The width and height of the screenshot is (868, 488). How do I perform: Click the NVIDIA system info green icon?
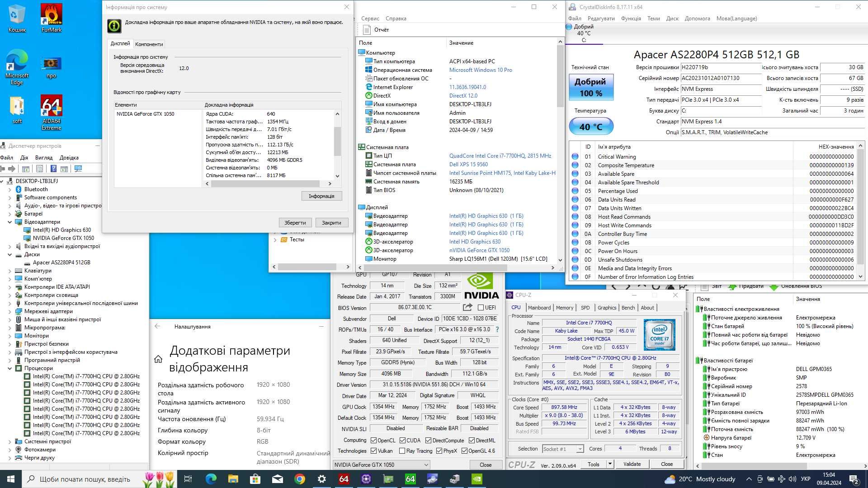click(x=114, y=26)
